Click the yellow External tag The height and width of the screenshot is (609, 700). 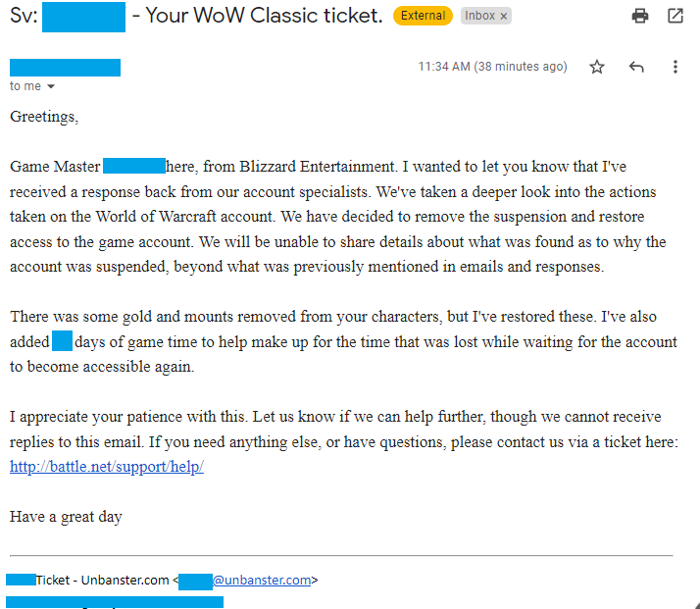(423, 17)
